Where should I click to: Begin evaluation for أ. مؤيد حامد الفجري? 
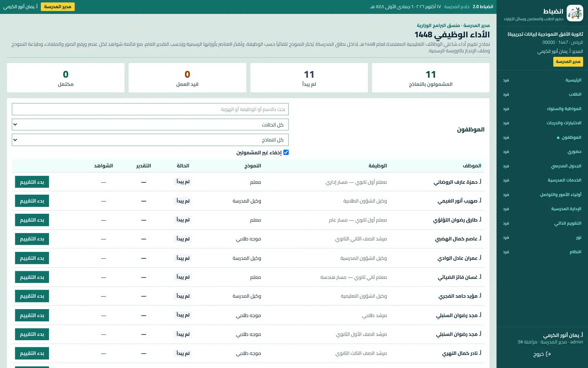coord(32,296)
